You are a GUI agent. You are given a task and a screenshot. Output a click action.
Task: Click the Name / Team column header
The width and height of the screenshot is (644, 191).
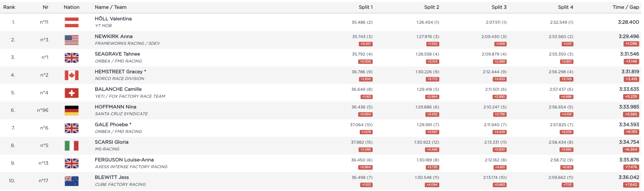110,7
